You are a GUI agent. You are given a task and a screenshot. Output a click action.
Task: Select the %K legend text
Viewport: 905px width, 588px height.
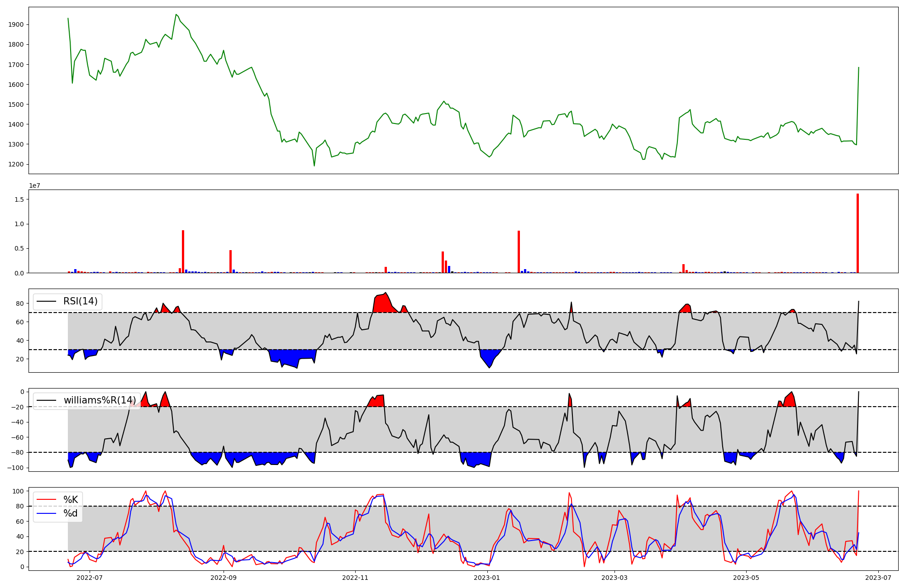71,500
